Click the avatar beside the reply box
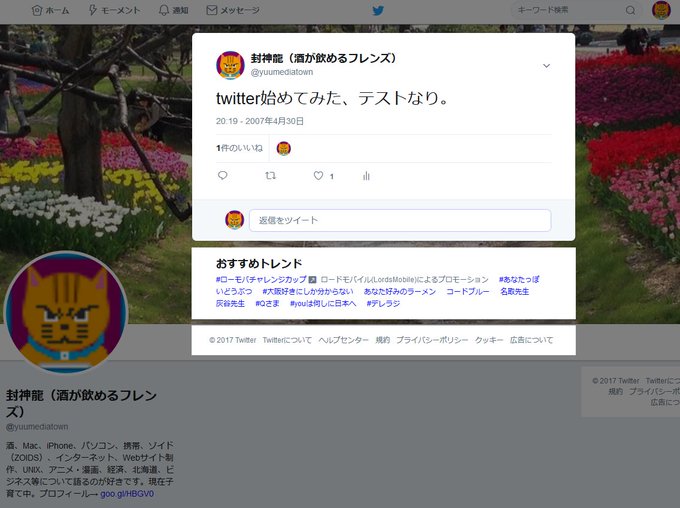The width and height of the screenshot is (680, 508). [235, 220]
